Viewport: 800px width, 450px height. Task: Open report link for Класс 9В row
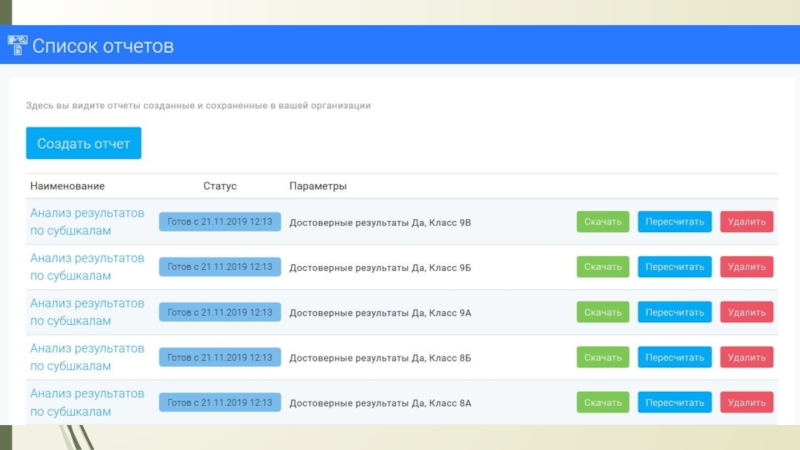(87, 222)
